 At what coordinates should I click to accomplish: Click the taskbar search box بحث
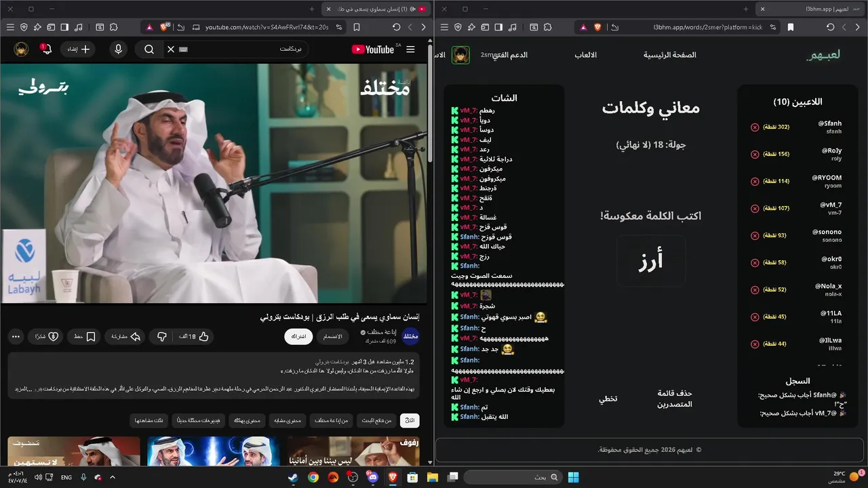[511, 477]
